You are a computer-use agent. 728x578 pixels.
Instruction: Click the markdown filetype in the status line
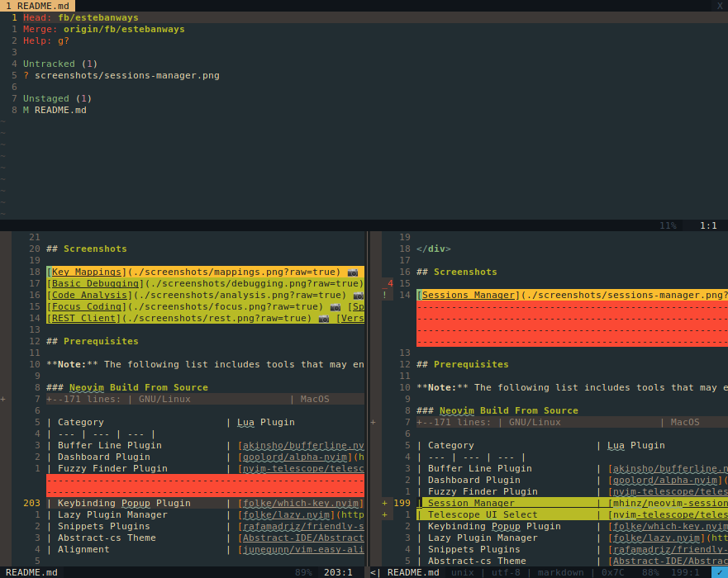pyautogui.click(x=562, y=572)
